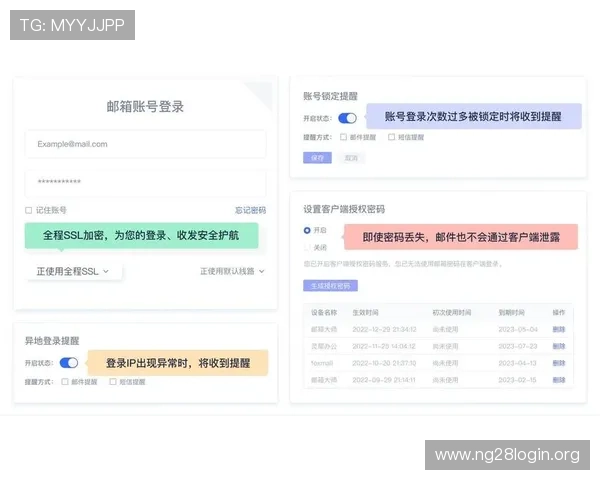Open the 忘记密码 link

pos(250,210)
